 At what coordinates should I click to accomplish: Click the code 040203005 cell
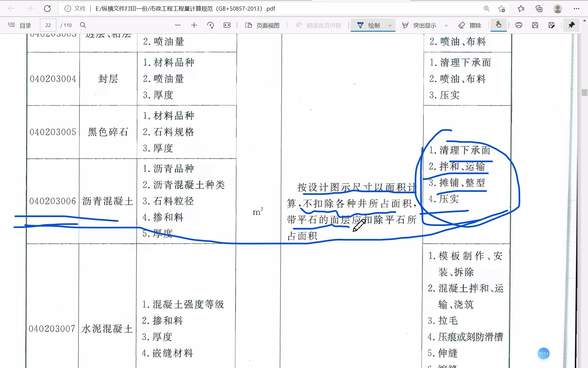tap(53, 132)
